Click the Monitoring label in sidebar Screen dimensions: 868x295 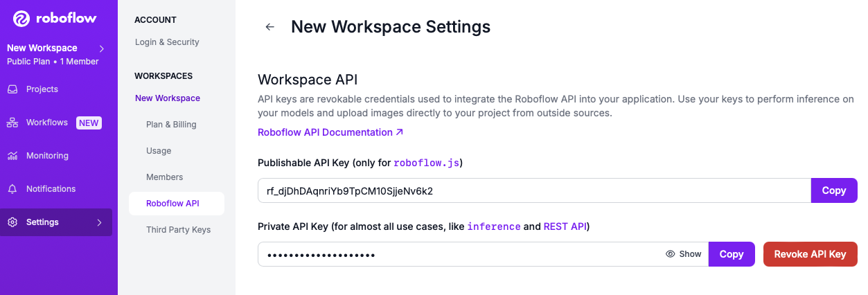pos(47,156)
